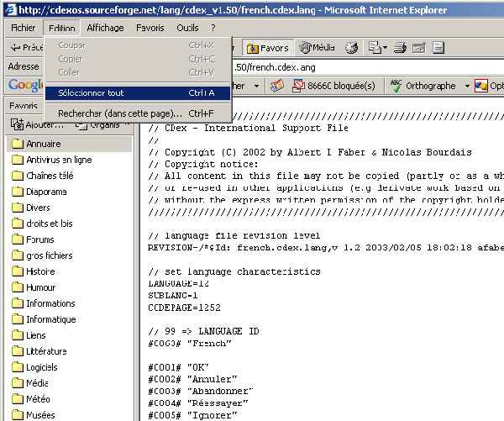
Task: Click the History clock icon in toolbar
Action: 349,48
